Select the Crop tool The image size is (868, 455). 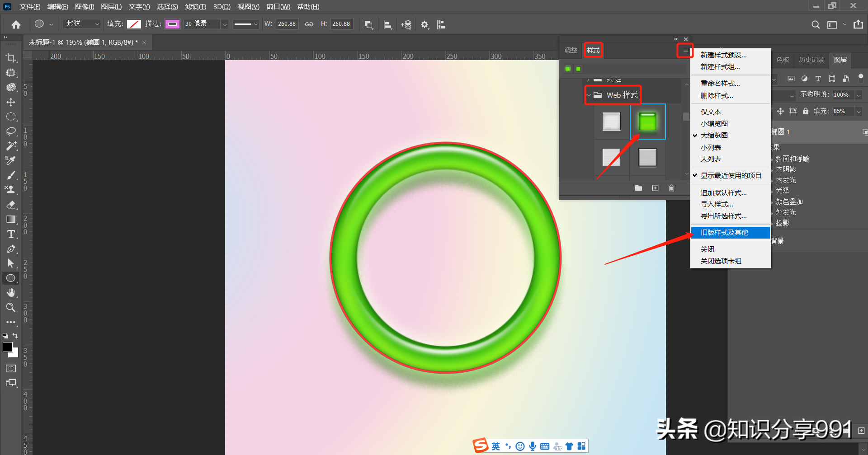point(11,58)
